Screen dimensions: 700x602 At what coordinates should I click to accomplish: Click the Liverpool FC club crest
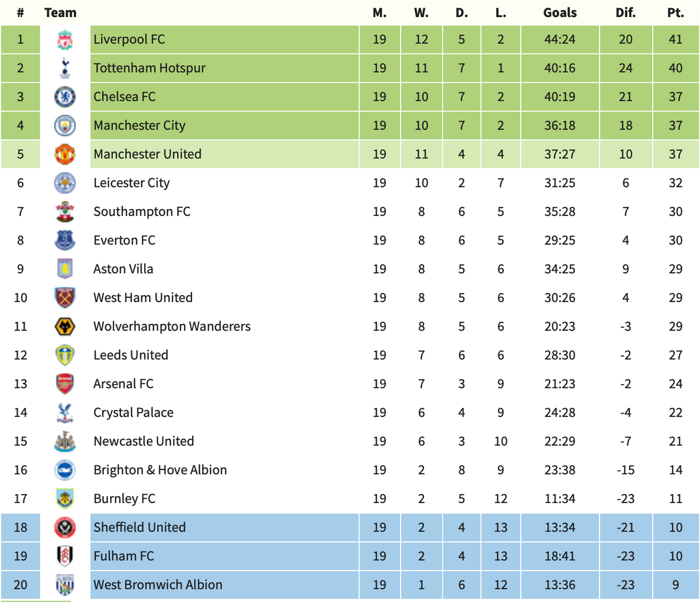[x=65, y=40]
